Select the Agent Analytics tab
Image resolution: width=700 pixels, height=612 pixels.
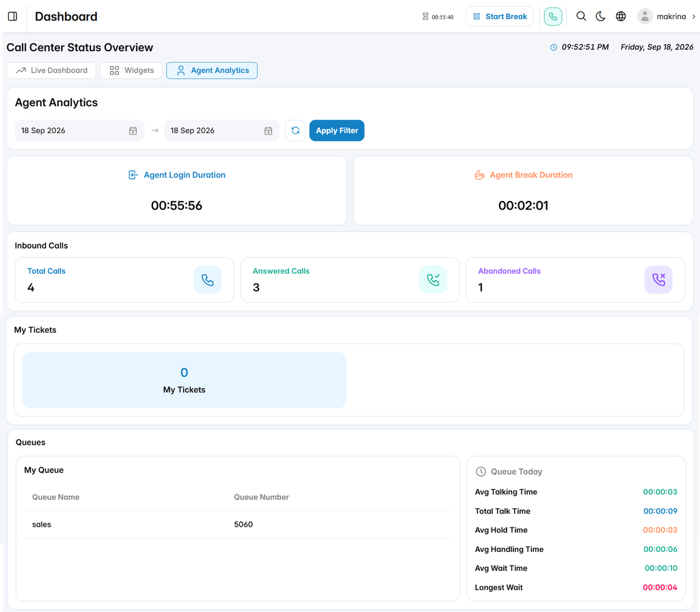tap(212, 70)
